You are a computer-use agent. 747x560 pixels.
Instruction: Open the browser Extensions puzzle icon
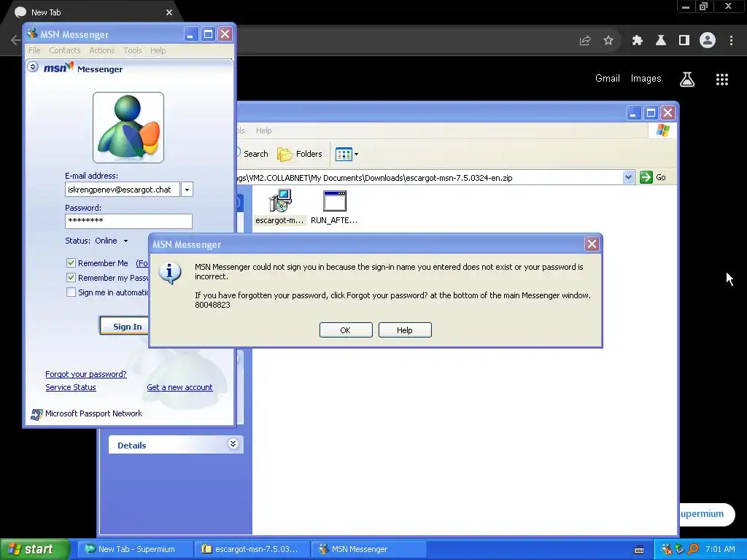click(x=638, y=41)
